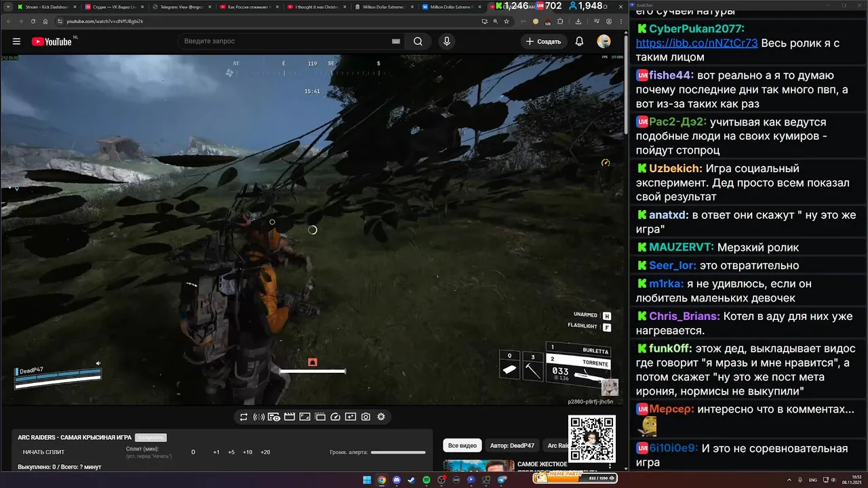Add '+20' minutes to split
868x488 pixels.
[x=265, y=452]
